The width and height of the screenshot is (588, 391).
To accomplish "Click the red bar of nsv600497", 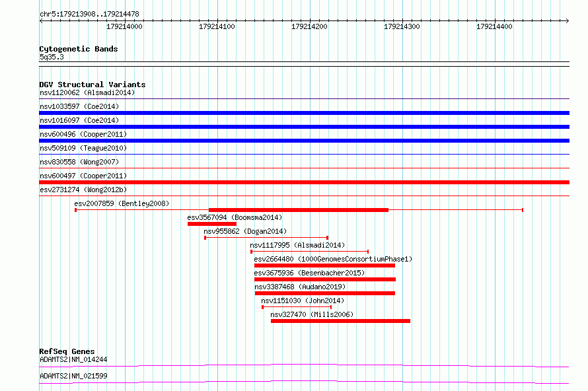I will click(x=304, y=182).
